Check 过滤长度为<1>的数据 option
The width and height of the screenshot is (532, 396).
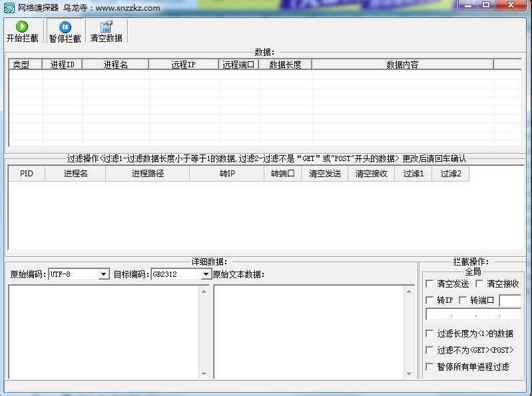point(429,333)
